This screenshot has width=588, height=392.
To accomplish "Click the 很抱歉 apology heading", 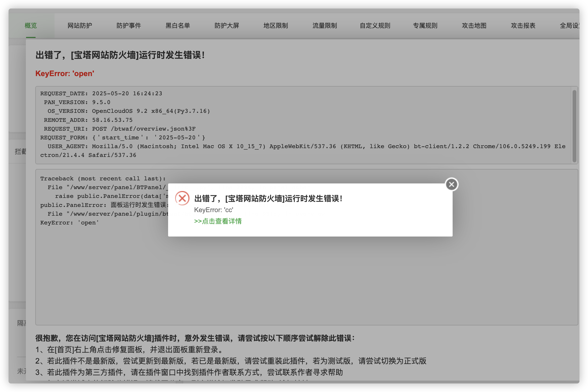I will click(x=195, y=338).
